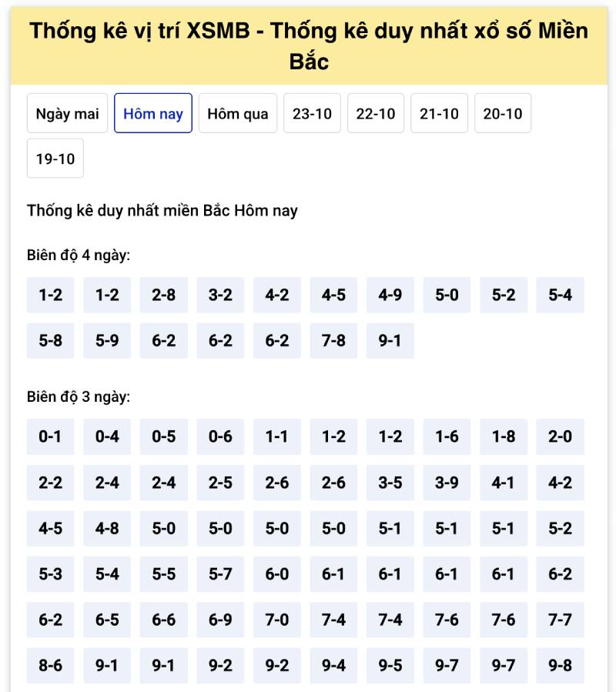Screen dimensions: 616x692
Task: Select the 9-1 pair under Biên độ 4 ngày
Action: 390,340
